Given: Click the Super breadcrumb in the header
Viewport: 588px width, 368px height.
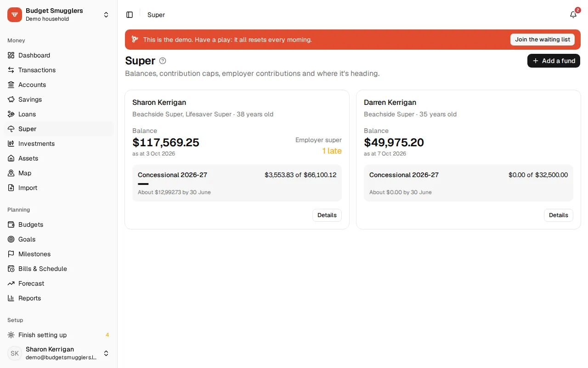Looking at the screenshot, I should click(156, 15).
